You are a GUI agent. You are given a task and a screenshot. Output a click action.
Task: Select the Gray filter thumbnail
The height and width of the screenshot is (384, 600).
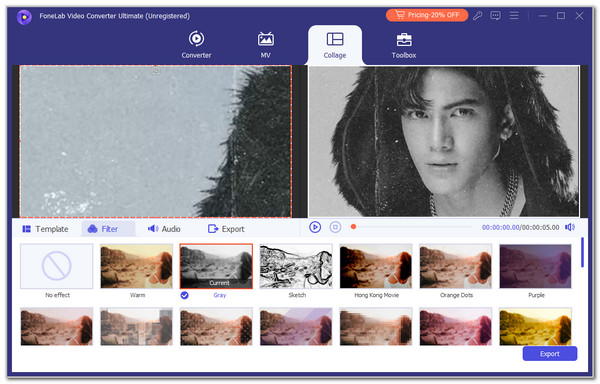(x=216, y=266)
